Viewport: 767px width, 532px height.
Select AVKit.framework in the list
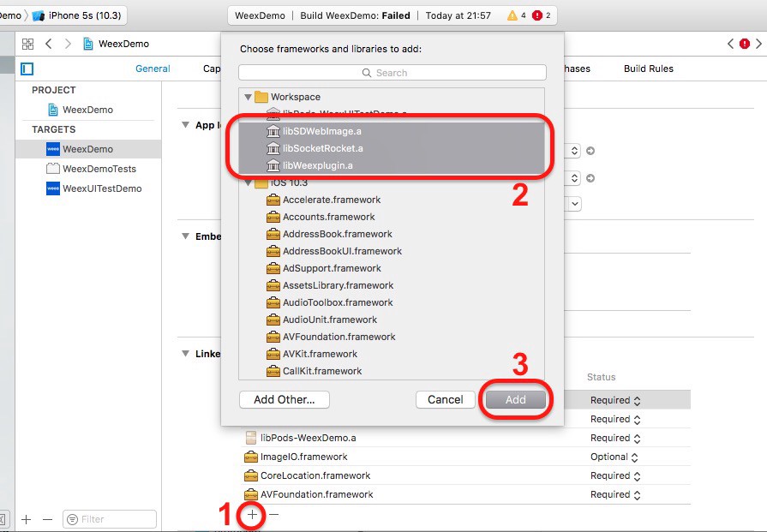coord(392,354)
